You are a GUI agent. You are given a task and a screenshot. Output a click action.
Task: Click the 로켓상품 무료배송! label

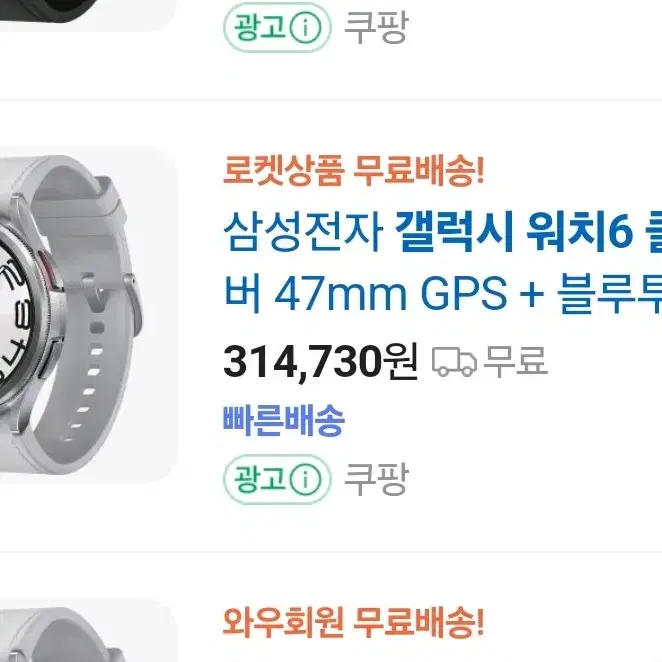tap(353, 171)
